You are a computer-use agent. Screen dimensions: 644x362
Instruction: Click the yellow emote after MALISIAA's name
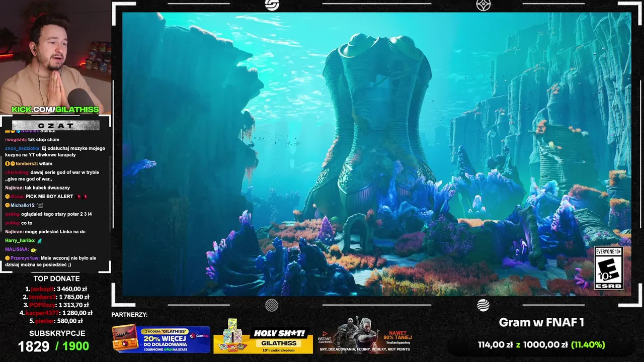pos(33,250)
